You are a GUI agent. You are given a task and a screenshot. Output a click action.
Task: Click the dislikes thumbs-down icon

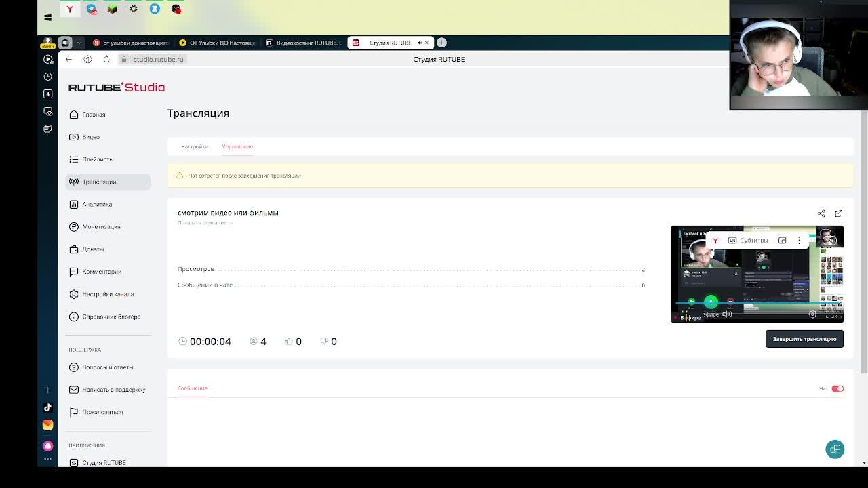click(324, 342)
